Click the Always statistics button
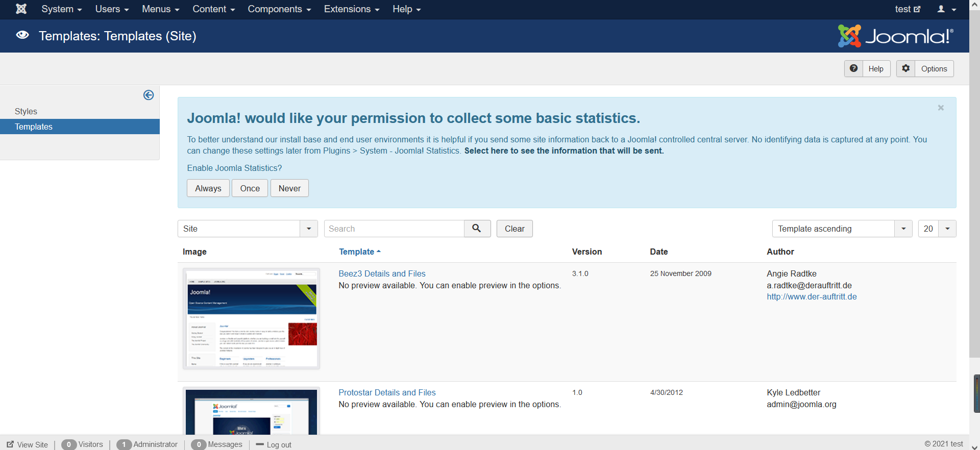Image resolution: width=980 pixels, height=450 pixels. pos(208,188)
